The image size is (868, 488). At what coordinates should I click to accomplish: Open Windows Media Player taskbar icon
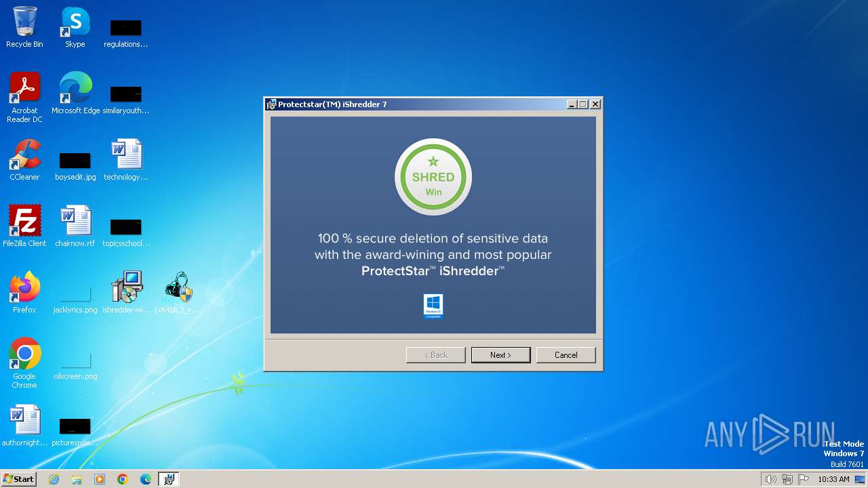point(100,479)
